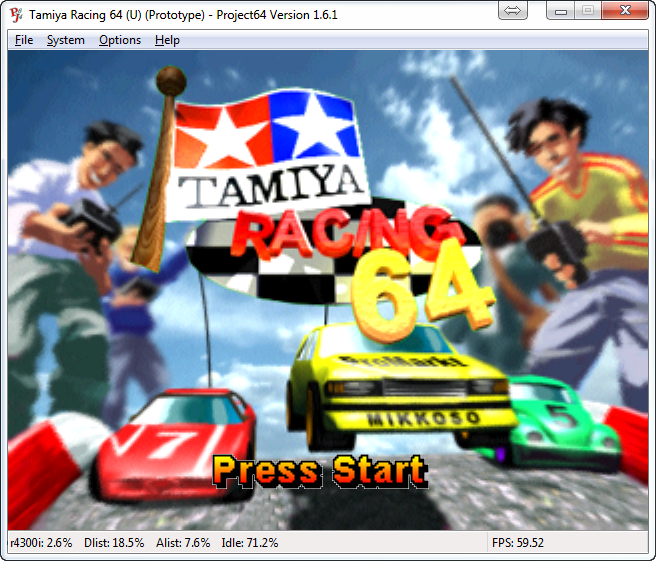
Task: Open the Help menu
Action: coord(167,40)
